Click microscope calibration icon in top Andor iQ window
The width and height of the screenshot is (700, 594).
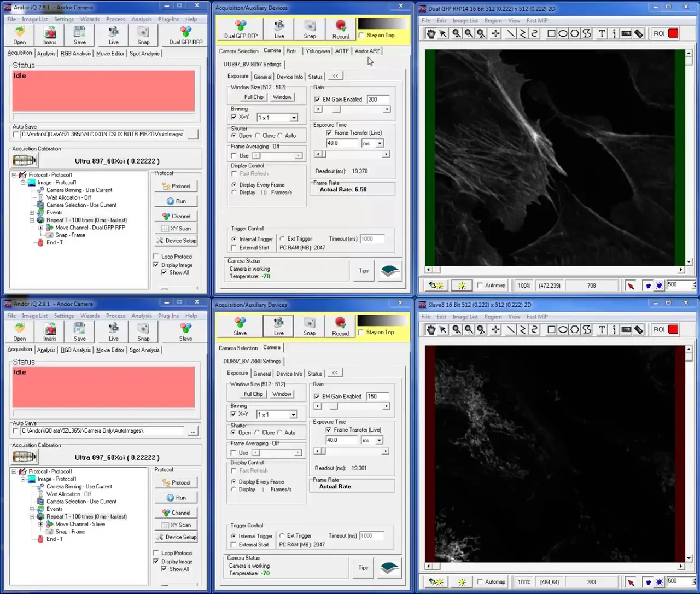[x=25, y=161]
